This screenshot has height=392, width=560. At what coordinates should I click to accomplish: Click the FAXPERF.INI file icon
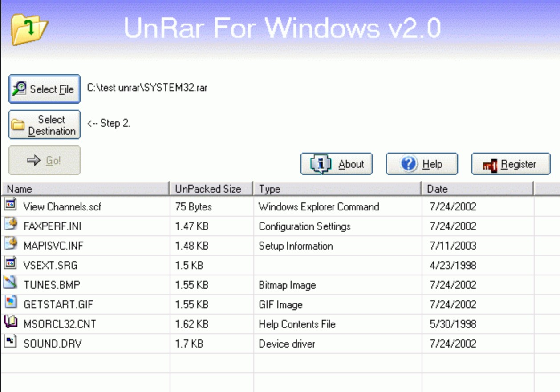click(10, 224)
